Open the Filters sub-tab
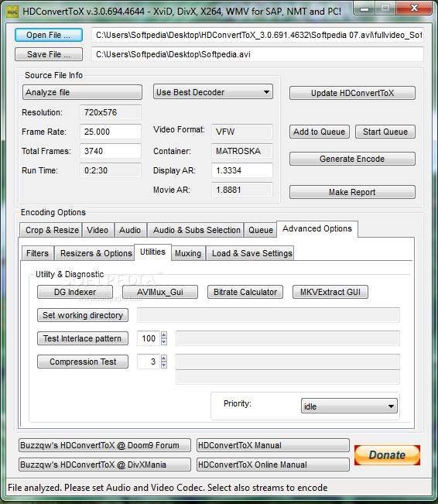This screenshot has height=504, width=438. (38, 253)
